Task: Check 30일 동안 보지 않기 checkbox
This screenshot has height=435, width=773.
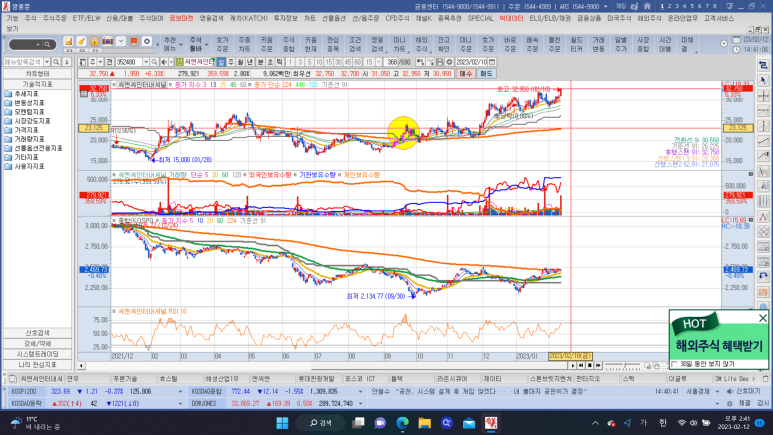Action: (x=674, y=364)
